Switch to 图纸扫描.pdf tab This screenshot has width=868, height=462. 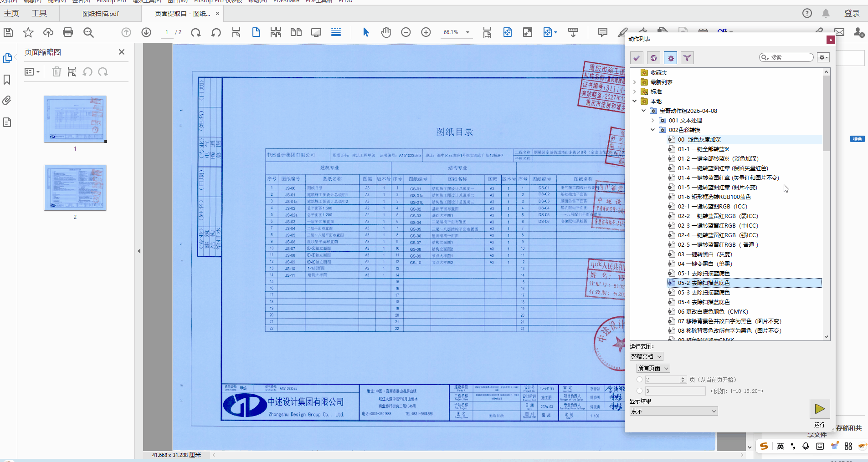[x=100, y=14]
